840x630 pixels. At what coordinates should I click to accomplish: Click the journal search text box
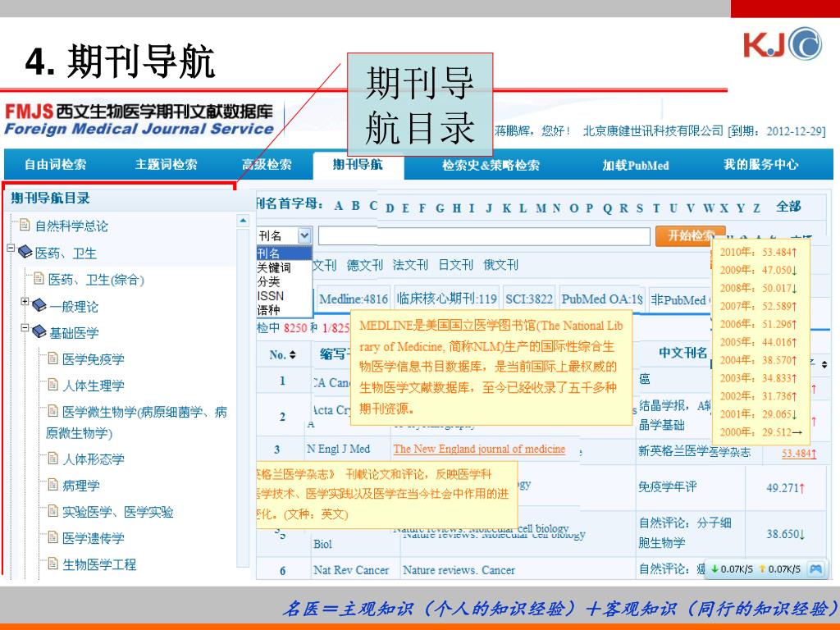(484, 236)
